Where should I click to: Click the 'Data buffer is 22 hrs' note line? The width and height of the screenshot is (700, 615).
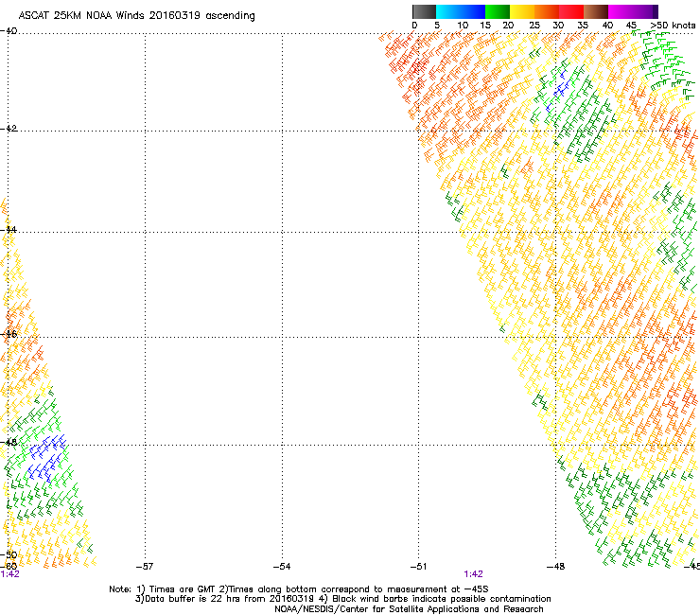coord(342,599)
